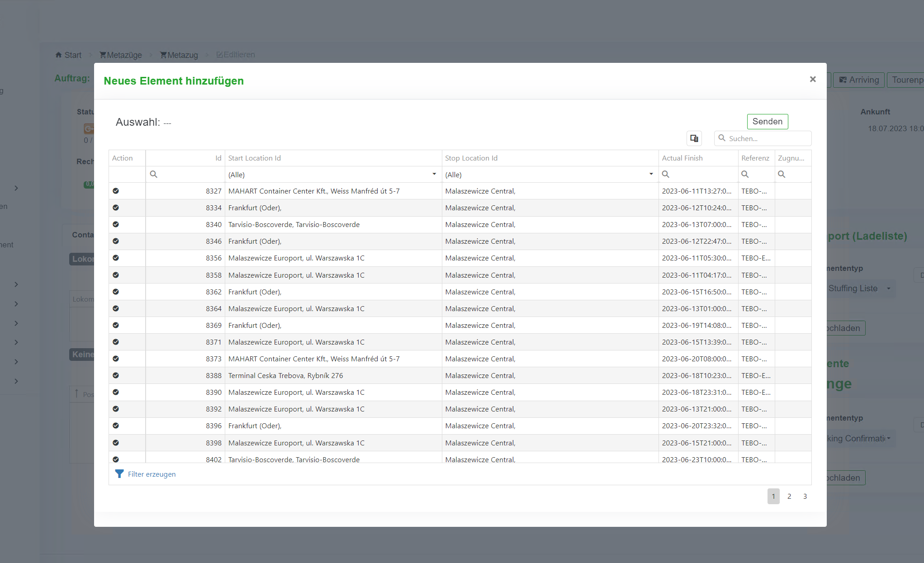Click the column chooser icon beside search
The height and width of the screenshot is (563, 924).
coord(694,138)
